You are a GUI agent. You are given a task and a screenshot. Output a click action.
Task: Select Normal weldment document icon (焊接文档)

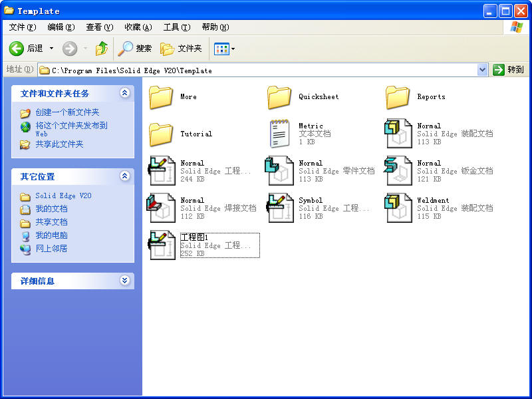click(161, 208)
